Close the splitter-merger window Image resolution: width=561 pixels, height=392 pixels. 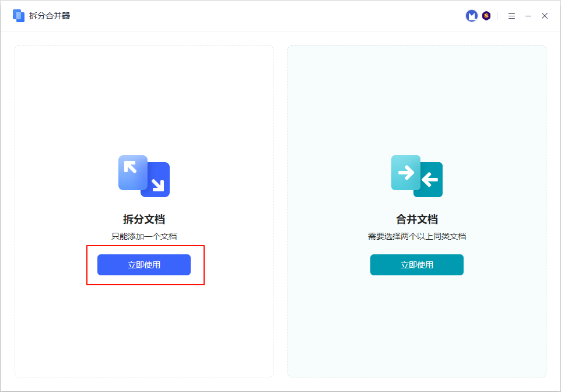(x=545, y=16)
